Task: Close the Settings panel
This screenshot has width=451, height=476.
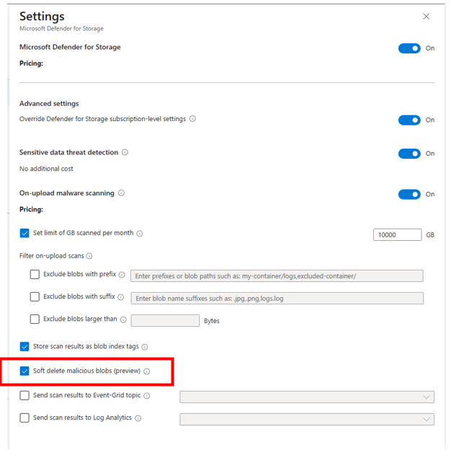Action: tap(426, 17)
